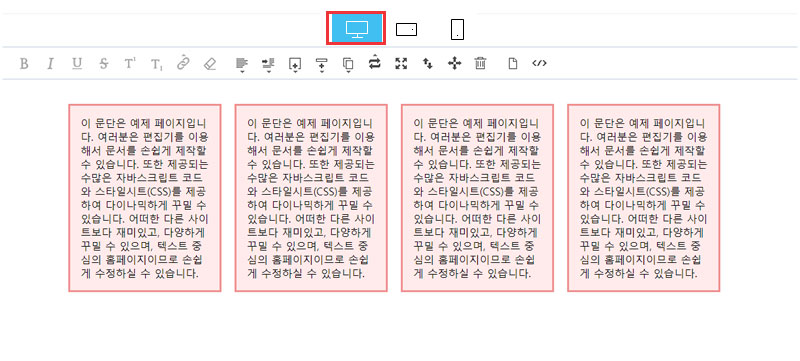Screen dimensions: 800x361
Task: Clear formatting with the eraser icon
Action: pyautogui.click(x=210, y=64)
